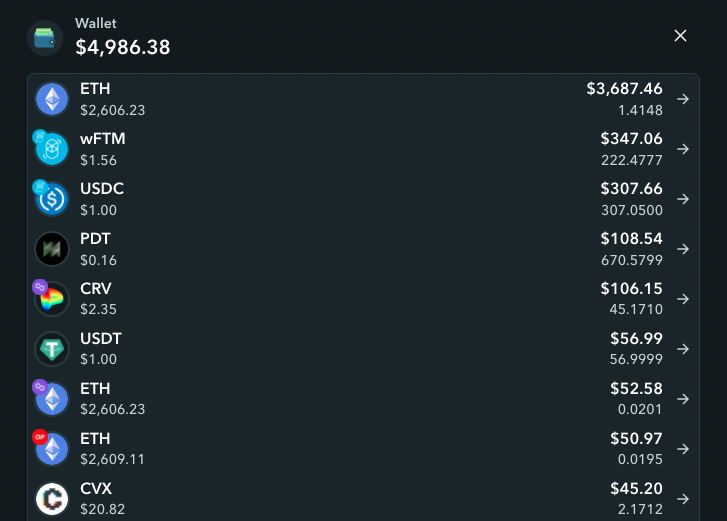727x521 pixels.
Task: Open the USDC row arrow
Action: (682, 199)
